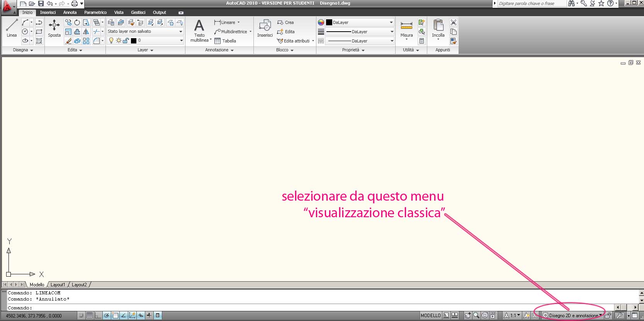Use the Rotate tool in Edita
Screen dimensions: 644x321
point(77,22)
